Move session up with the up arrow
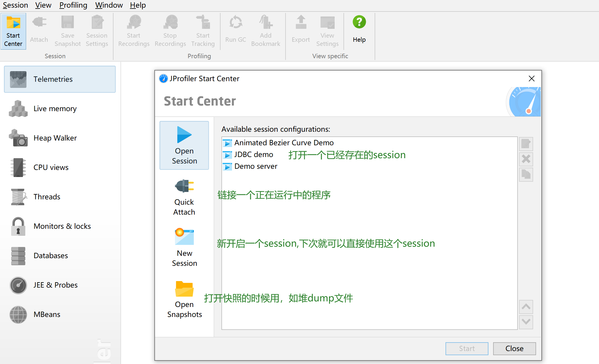 tap(526, 307)
